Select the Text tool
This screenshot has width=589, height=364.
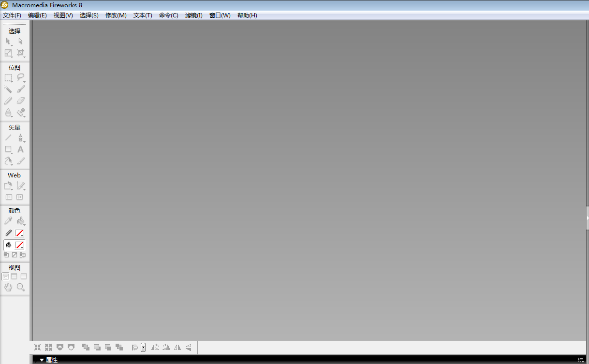20,149
